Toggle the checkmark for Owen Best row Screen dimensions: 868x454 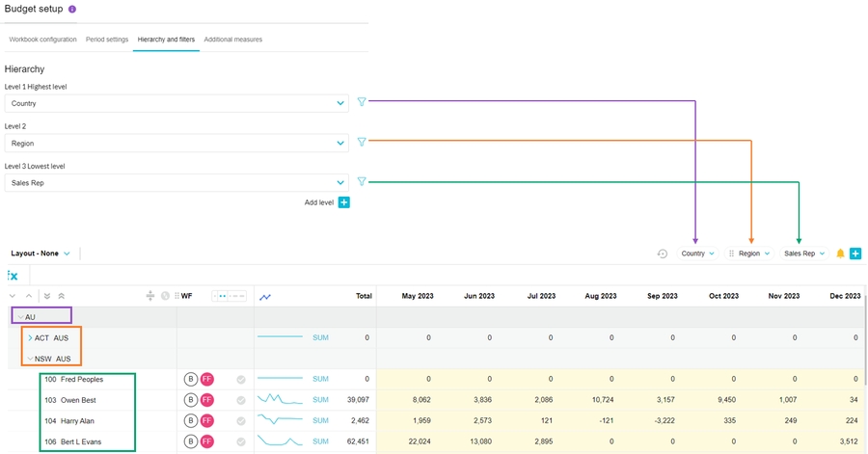241,400
